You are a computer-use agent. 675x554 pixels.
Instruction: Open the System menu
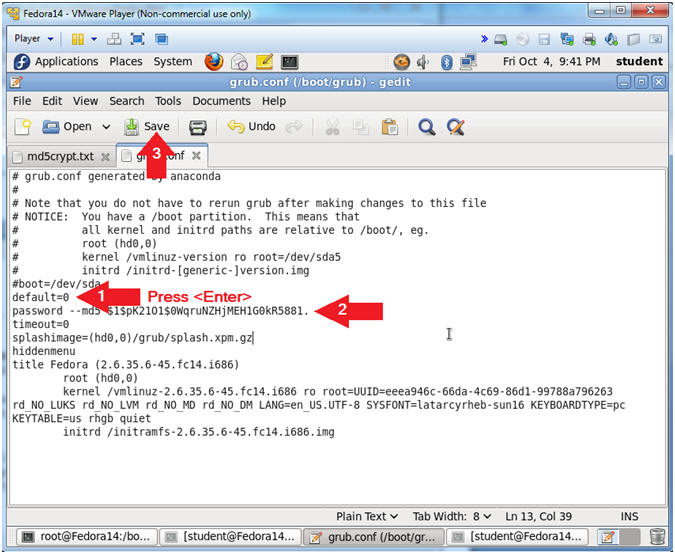pos(173,62)
